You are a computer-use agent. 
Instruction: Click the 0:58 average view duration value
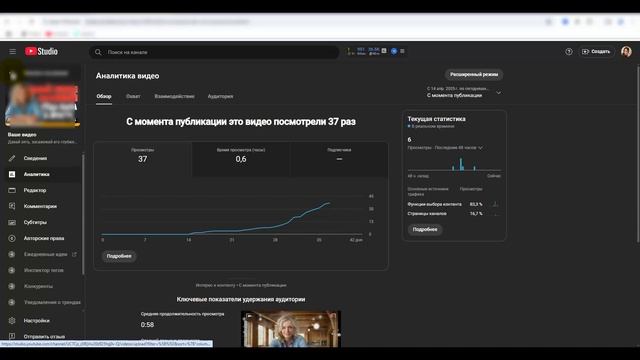(147, 325)
